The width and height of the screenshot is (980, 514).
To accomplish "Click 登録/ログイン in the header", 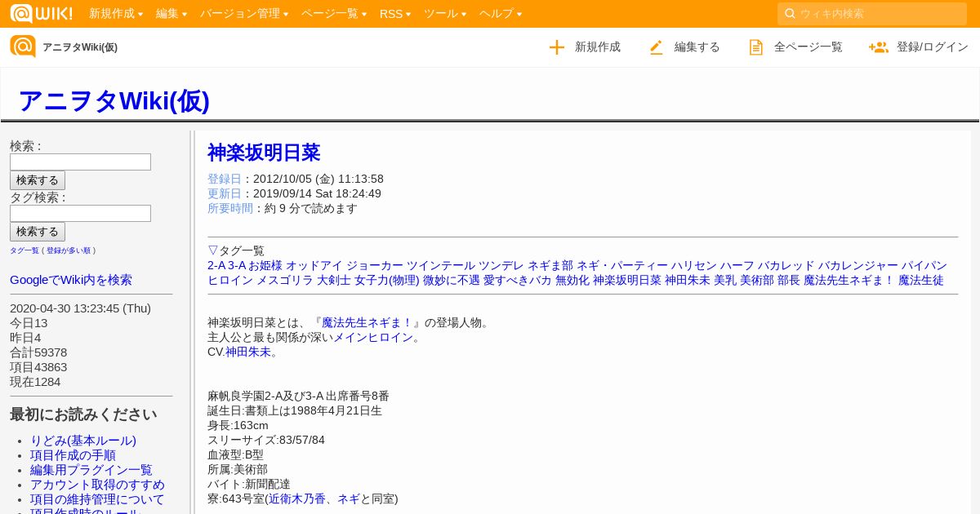I will pos(933,47).
